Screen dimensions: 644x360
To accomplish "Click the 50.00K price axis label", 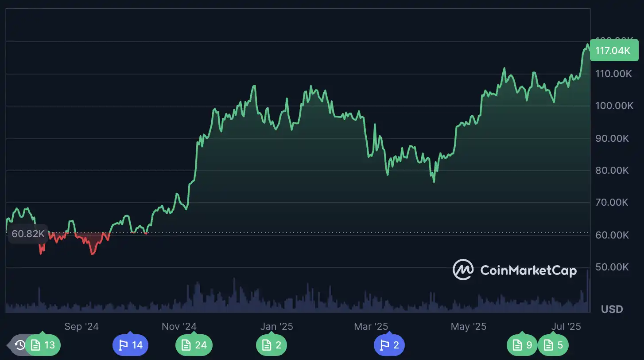I will (613, 267).
